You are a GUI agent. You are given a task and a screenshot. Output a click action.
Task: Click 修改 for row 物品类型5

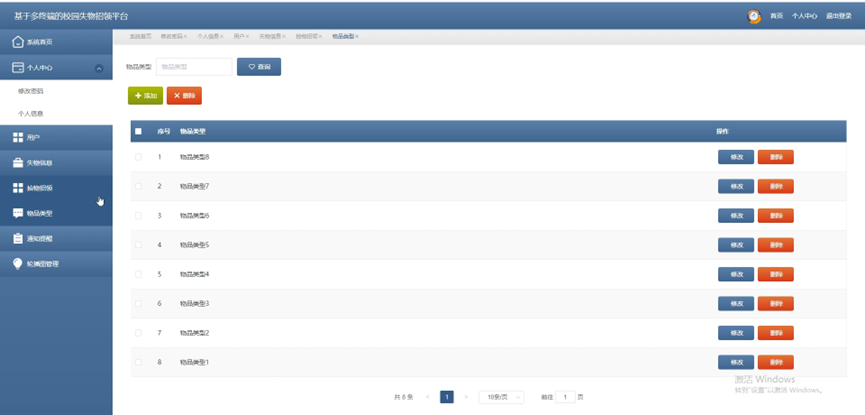coord(736,245)
